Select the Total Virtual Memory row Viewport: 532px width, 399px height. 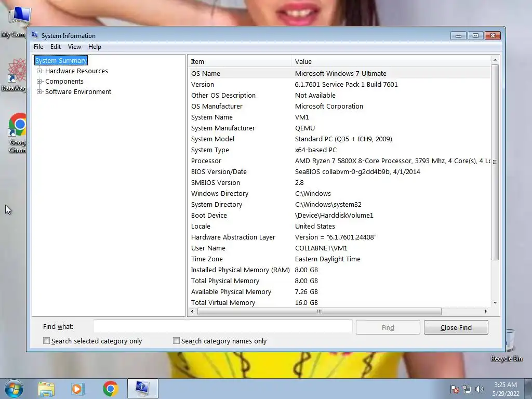pyautogui.click(x=339, y=302)
